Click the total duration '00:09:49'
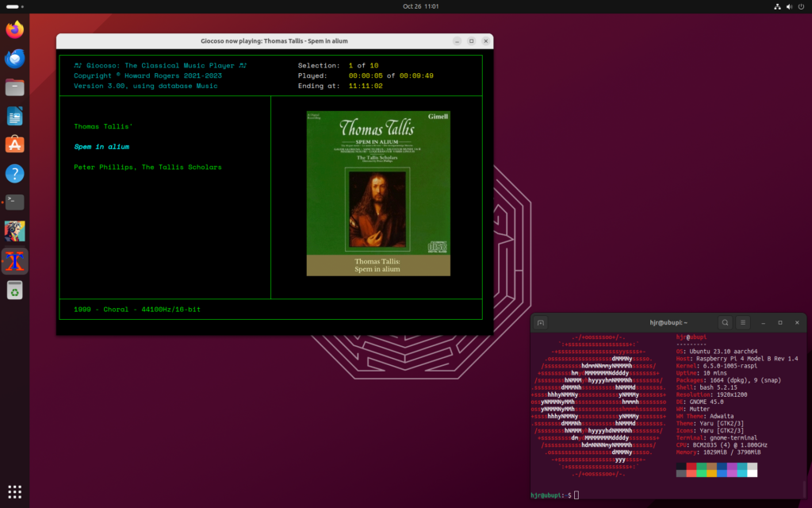Viewport: 812px width, 508px height. point(416,75)
